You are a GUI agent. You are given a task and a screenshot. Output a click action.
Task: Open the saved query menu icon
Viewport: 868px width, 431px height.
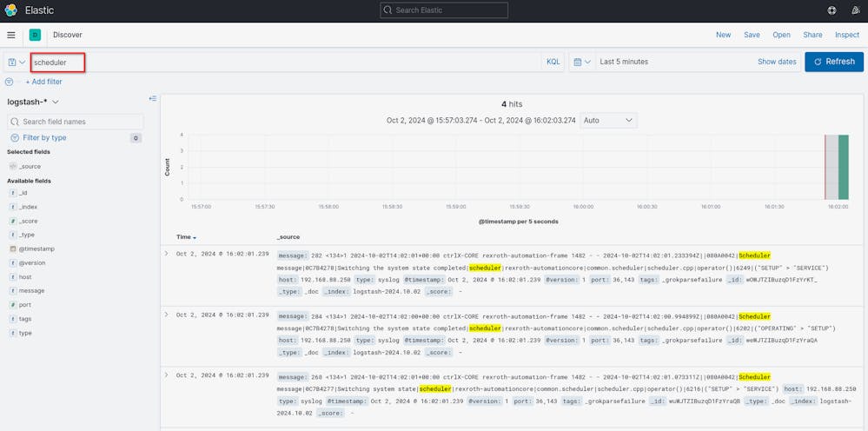[16, 62]
